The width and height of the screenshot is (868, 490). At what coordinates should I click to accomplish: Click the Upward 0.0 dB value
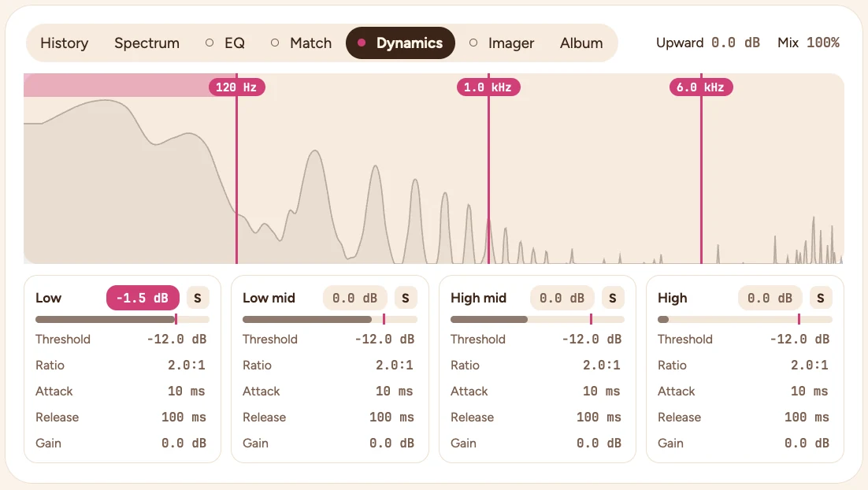pos(736,43)
